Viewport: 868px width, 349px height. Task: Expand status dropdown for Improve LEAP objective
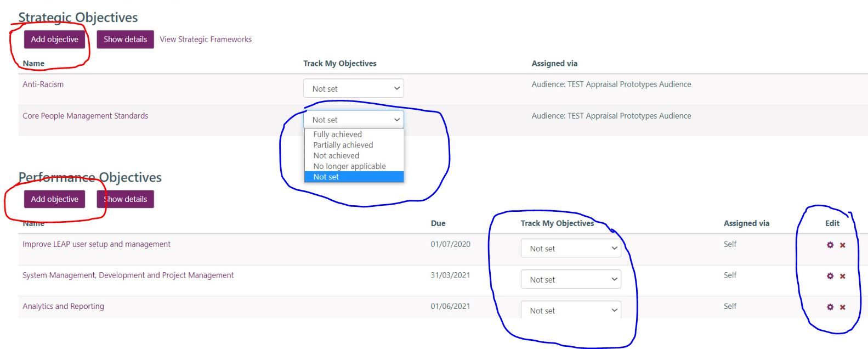570,249
